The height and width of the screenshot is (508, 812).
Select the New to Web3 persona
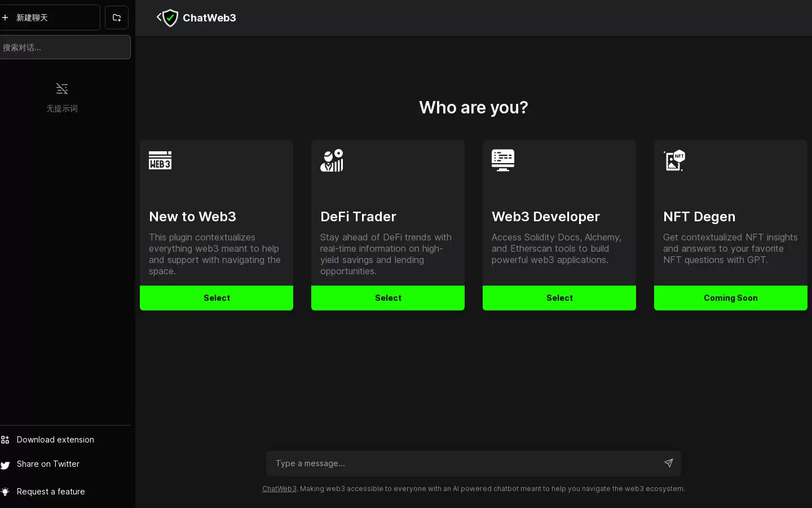[217, 298]
